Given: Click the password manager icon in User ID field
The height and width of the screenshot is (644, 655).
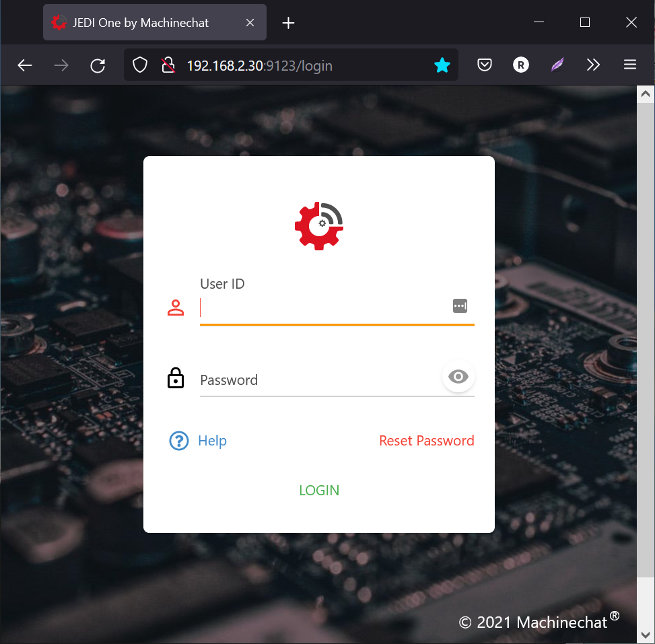Looking at the screenshot, I should [x=460, y=306].
